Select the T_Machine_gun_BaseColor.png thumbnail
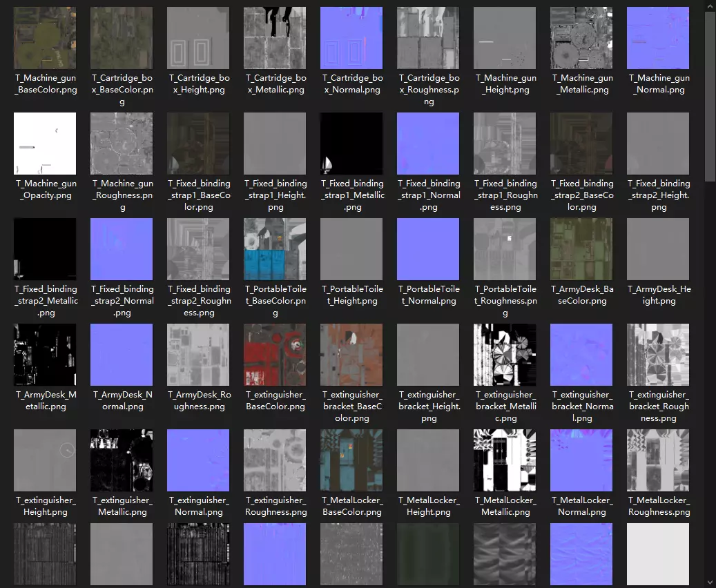 coord(45,38)
